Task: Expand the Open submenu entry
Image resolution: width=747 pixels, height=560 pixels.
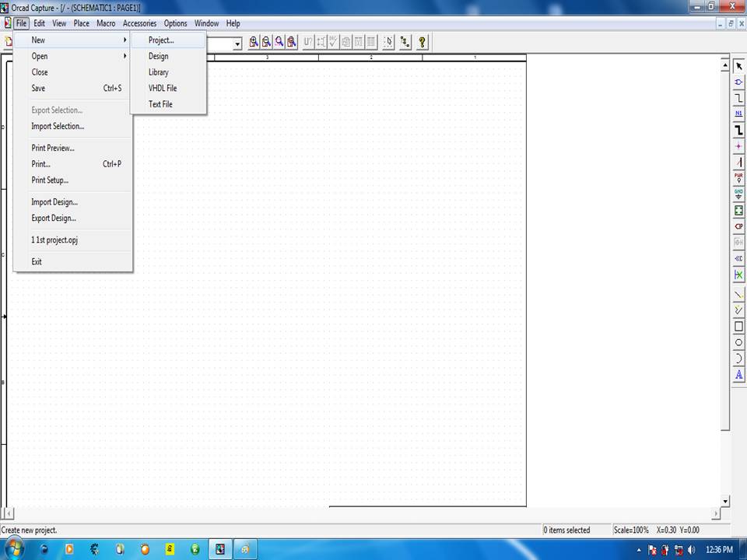Action: (x=73, y=56)
